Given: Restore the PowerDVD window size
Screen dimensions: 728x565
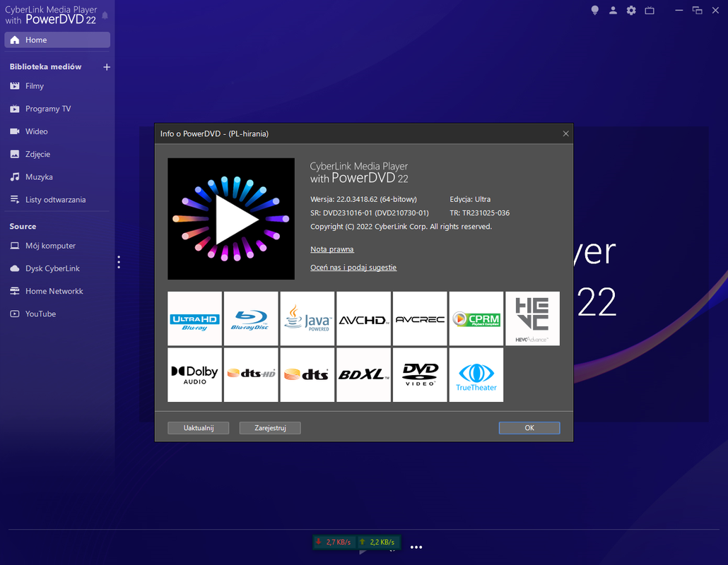Looking at the screenshot, I should [697, 10].
